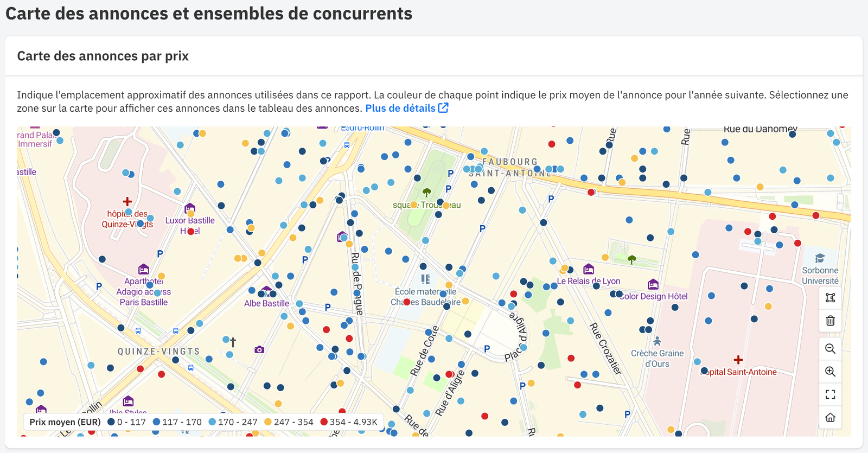Click the Carte des annonces par prix heading
This screenshot has height=453, width=868.
pos(103,56)
